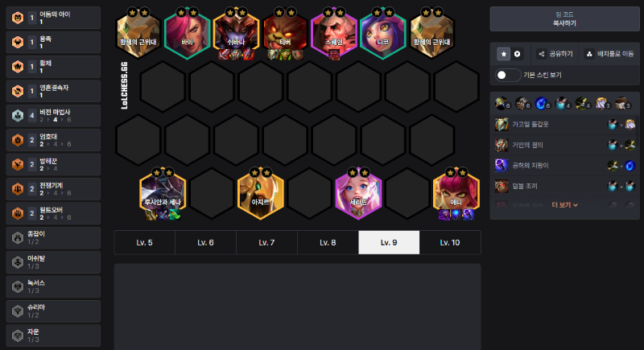This screenshot has width=644, height=350.
Task: Select the Neeko (니코) champion portrait
Action: pyautogui.click(x=383, y=35)
